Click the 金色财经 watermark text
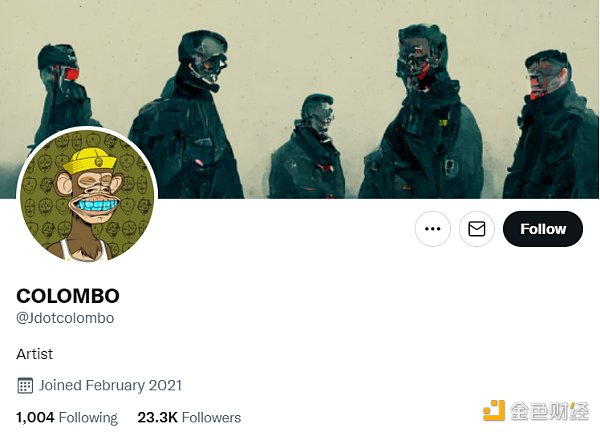This screenshot has width=600, height=432. click(x=549, y=411)
